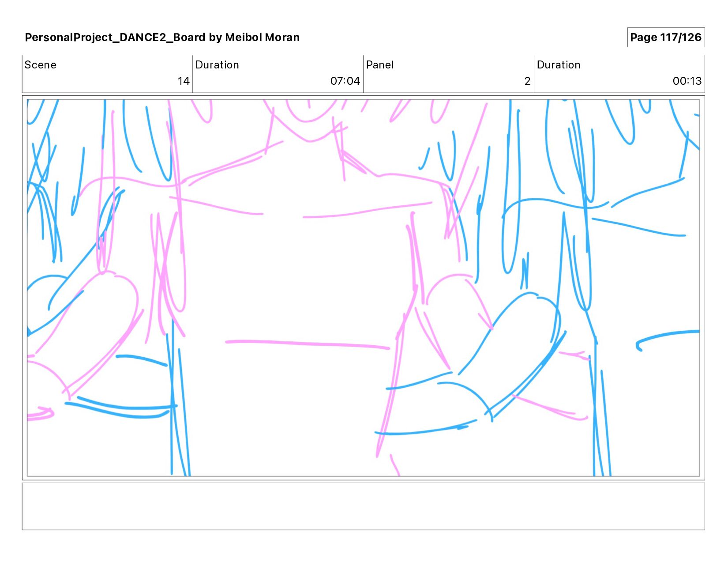
Task: Click the 'Scene' header label
Action: tap(41, 65)
